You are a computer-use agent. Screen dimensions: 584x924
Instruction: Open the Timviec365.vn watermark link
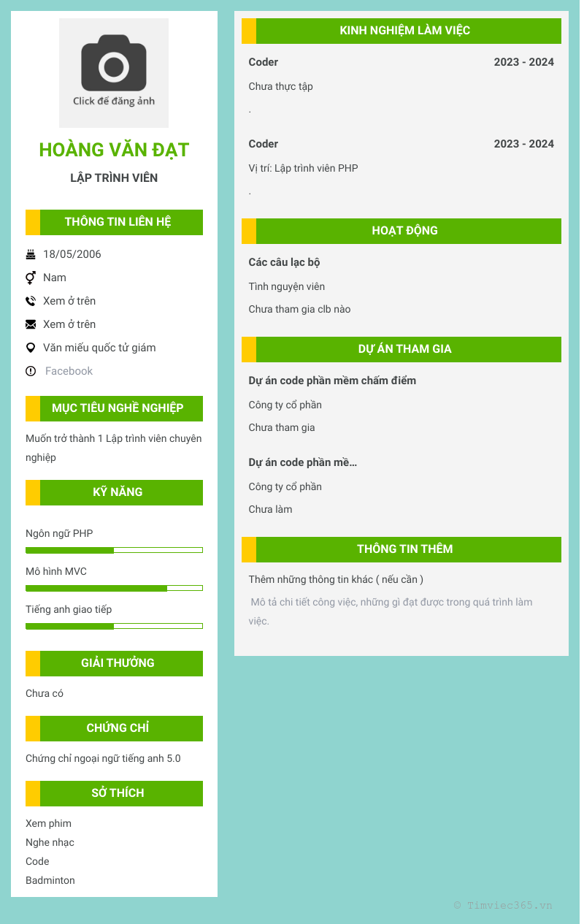click(x=503, y=905)
